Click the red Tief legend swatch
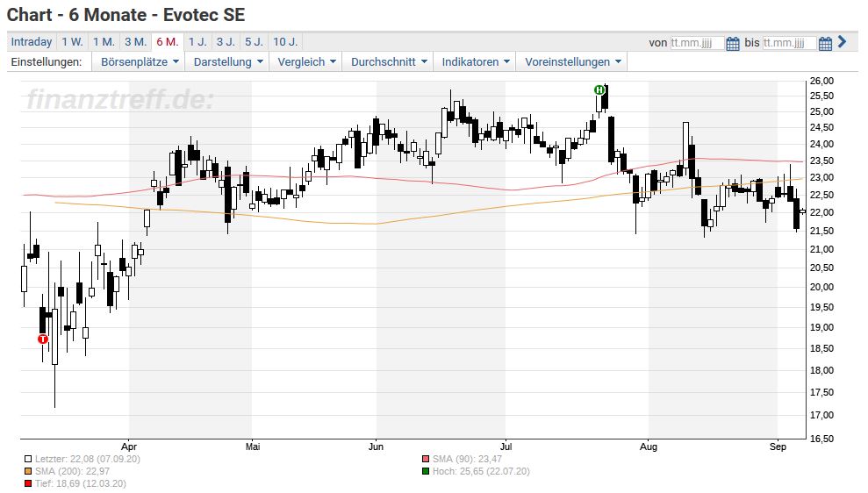The width and height of the screenshot is (868, 493). point(28,483)
